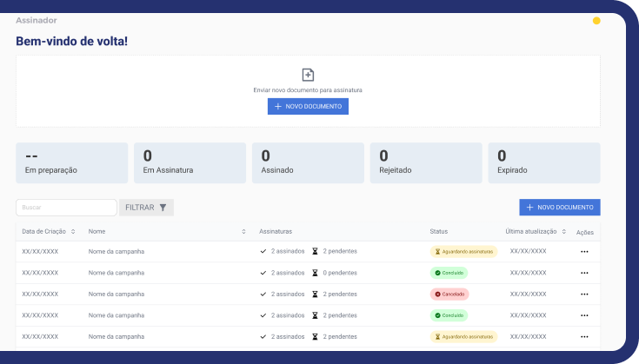Select the Expirado status card
The image size is (639, 364).
click(x=543, y=162)
